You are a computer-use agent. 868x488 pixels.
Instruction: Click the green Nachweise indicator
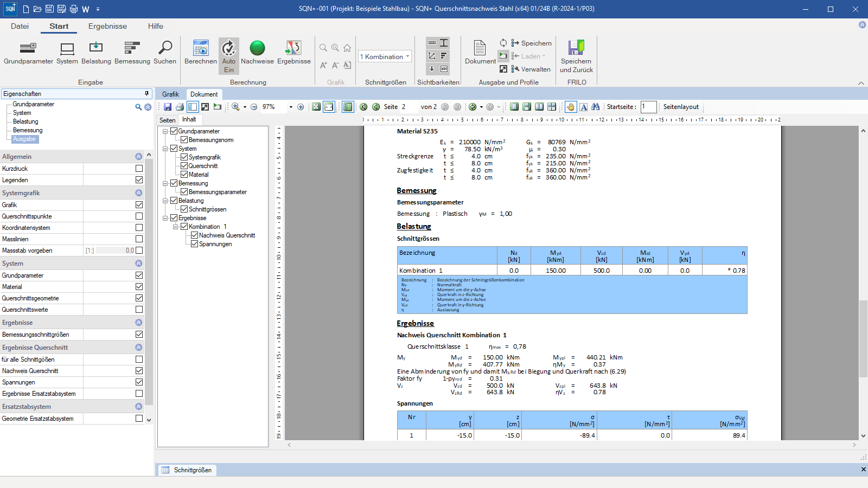tap(257, 53)
